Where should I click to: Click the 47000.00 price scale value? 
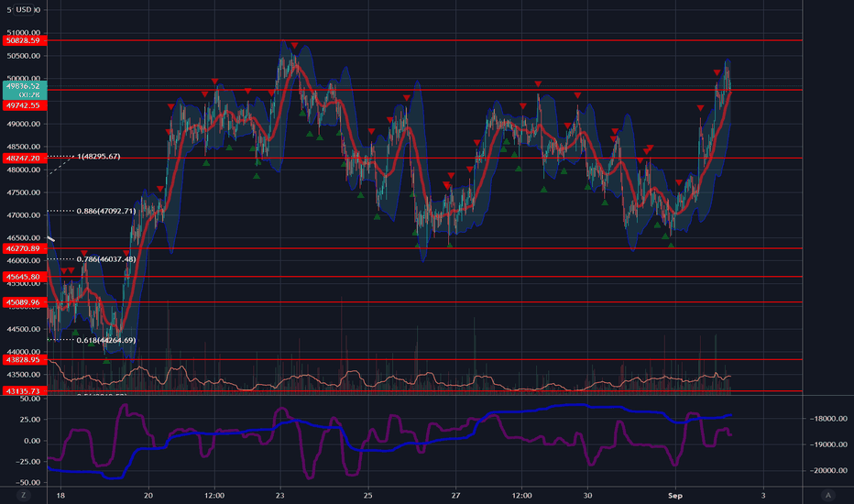(x=24, y=215)
